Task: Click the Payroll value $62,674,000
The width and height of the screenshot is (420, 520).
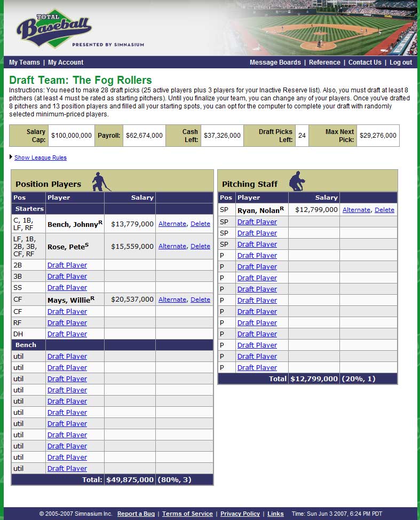Action: (144, 136)
